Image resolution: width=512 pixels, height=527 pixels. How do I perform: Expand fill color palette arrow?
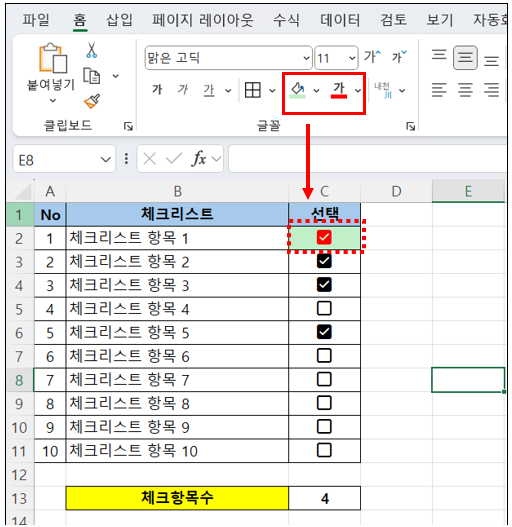tap(316, 90)
